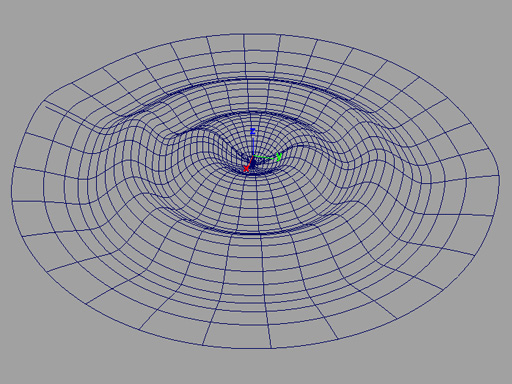Select the inner dark arc just above the z label
The height and width of the screenshot is (384, 512).
pyautogui.click(x=253, y=113)
